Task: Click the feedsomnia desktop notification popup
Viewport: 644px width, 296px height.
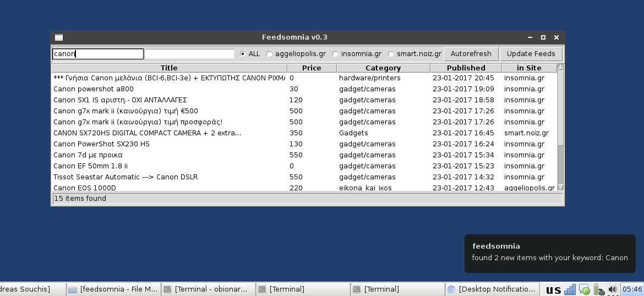Action: (550, 253)
